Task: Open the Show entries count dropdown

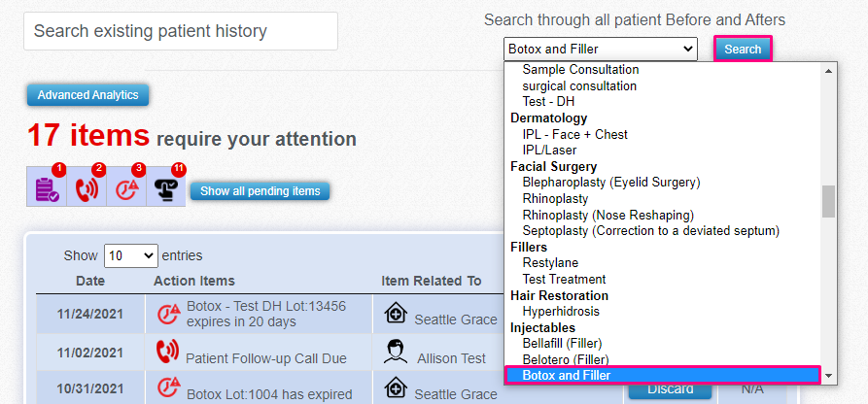Action: (x=130, y=255)
